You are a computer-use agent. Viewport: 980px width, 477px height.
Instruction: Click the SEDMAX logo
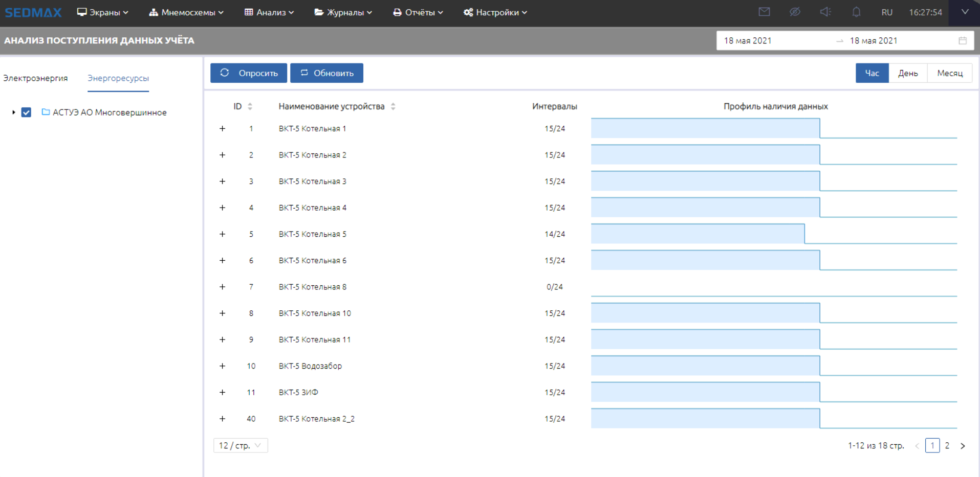pos(33,12)
